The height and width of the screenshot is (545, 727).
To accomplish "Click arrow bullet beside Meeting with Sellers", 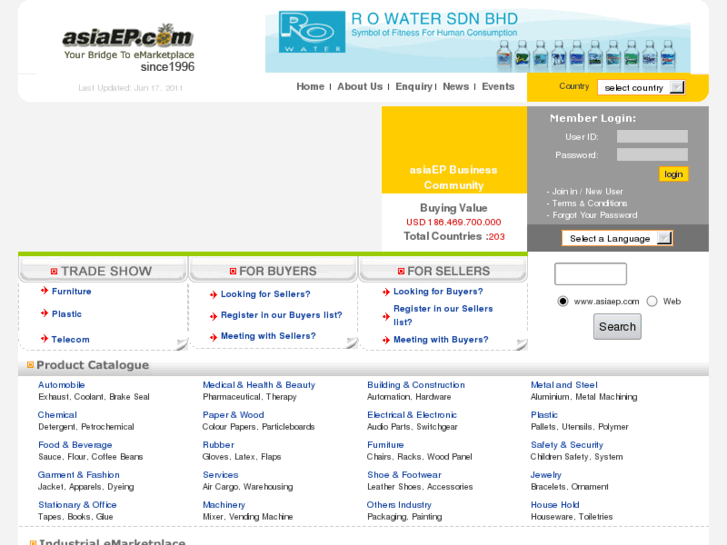I will pyautogui.click(x=213, y=337).
